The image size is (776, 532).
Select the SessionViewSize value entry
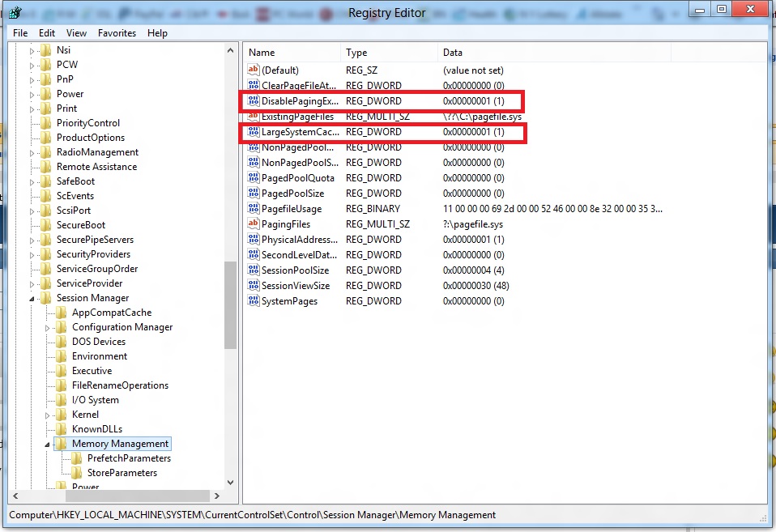click(x=295, y=286)
